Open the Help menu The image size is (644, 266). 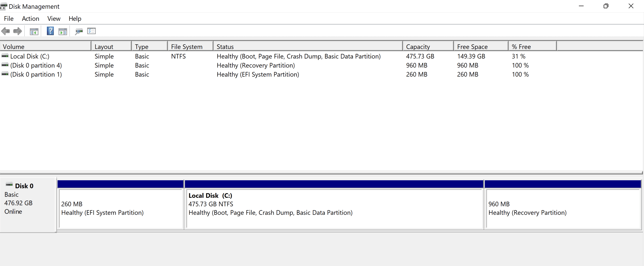click(75, 18)
